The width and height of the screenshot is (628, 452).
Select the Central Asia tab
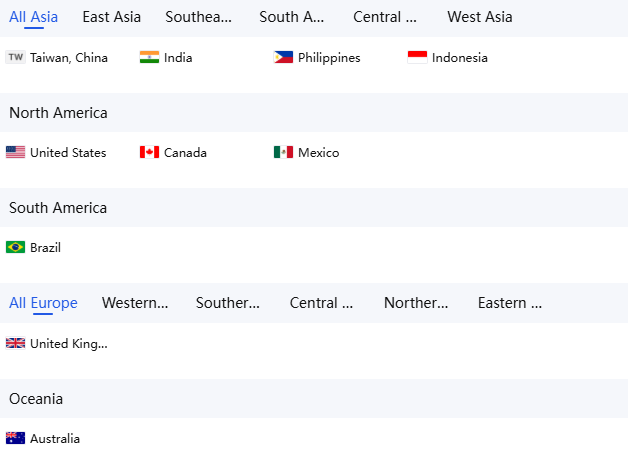click(384, 17)
